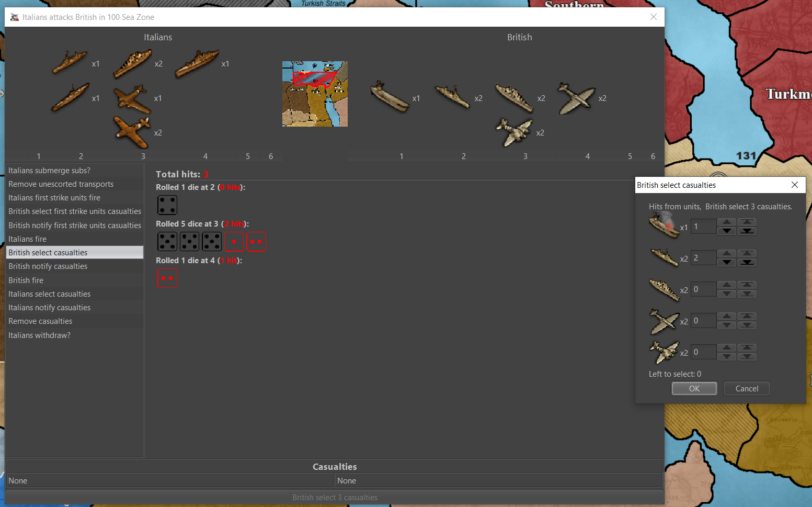Increase bomber casualties by one
The width and height of the screenshot is (812, 507).
727,348
